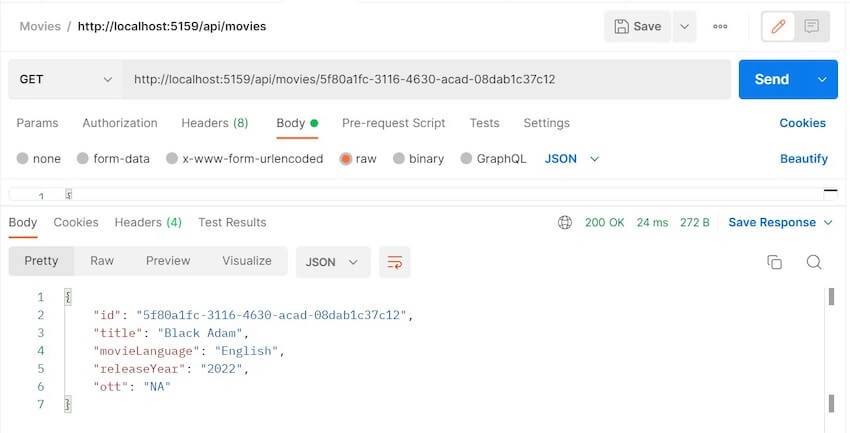Expand the Save options arrow
The height and width of the screenshot is (433, 850).
684,26
